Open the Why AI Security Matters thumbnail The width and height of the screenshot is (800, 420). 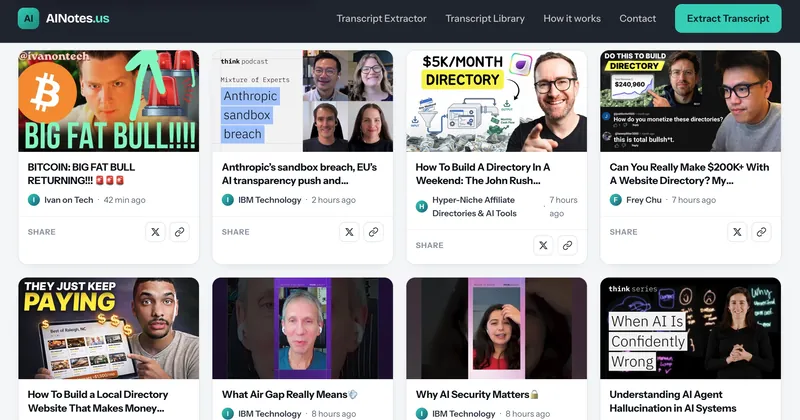click(x=496, y=328)
